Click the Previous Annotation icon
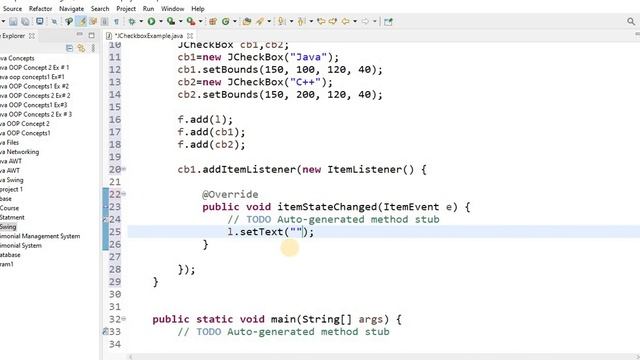640x360 pixels. 301,22
